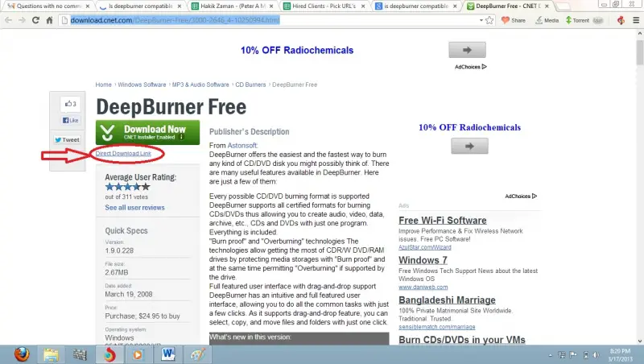Open the Paint taskbar icon
This screenshot has width=644, height=364.
click(197, 354)
